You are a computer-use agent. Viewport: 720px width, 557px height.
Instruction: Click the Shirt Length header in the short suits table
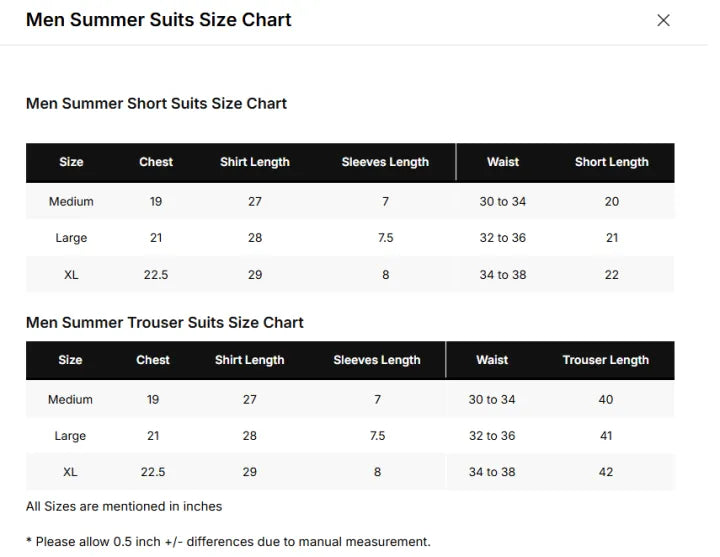[x=254, y=162]
